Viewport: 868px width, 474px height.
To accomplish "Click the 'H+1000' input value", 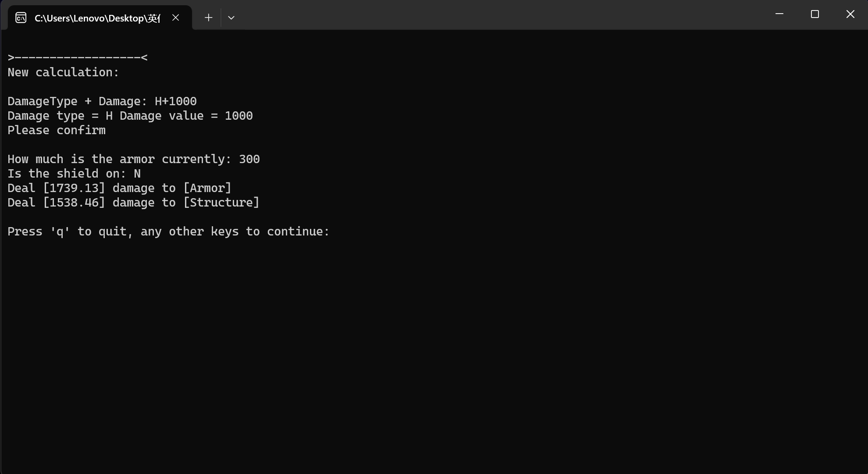I will point(175,101).
